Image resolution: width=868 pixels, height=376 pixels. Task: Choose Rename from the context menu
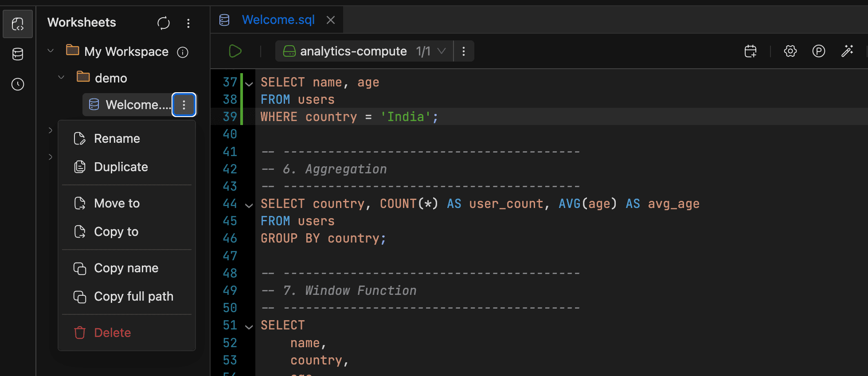click(x=117, y=139)
